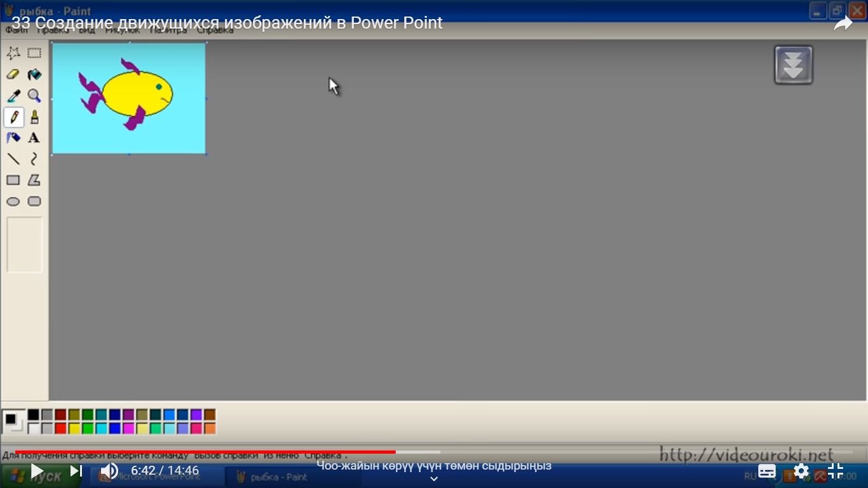Expand more videos chevron at bottom
The image size is (868, 488).
[434, 479]
